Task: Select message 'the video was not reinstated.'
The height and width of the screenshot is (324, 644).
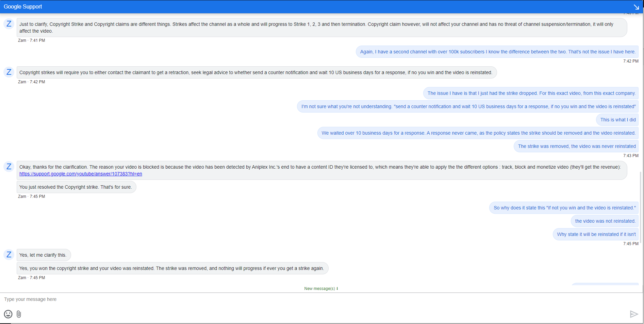Action: [x=605, y=221]
